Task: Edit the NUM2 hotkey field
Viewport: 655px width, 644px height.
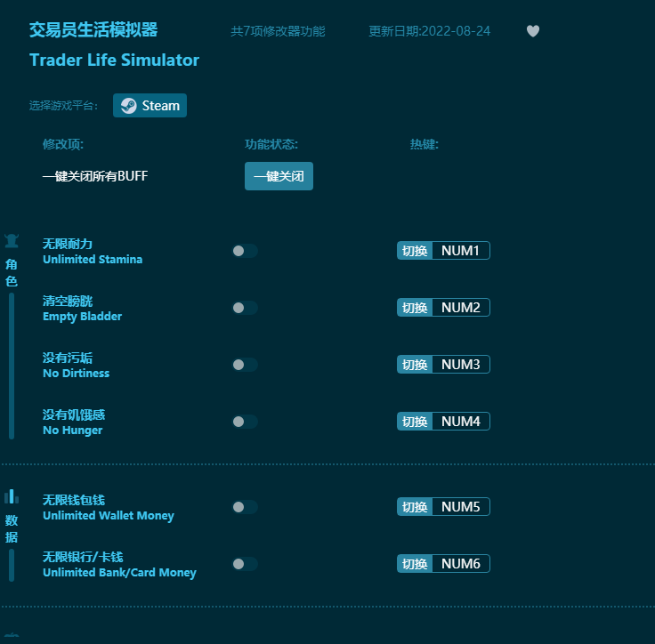Action: coord(461,308)
